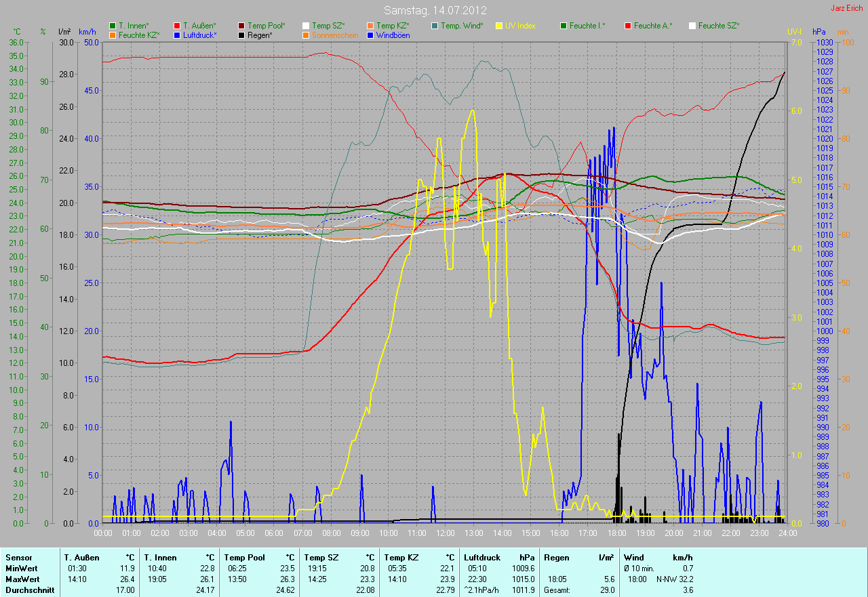Click the Temp KZ legend label
This screenshot has height=597, width=868.
tap(393, 26)
